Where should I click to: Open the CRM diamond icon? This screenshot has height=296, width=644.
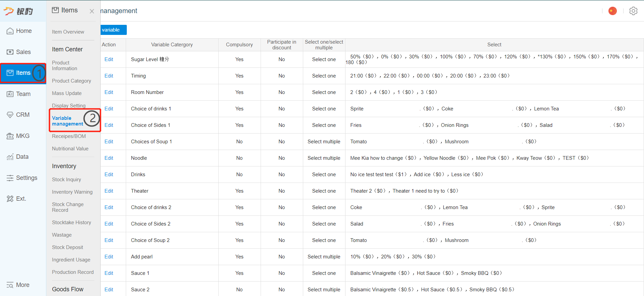coord(10,115)
